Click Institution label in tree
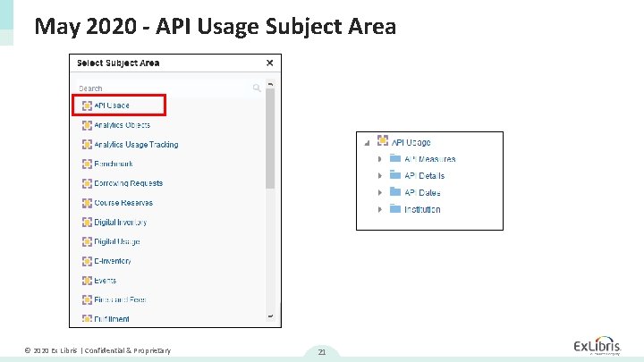This screenshot has height=362, width=644. 422,209
